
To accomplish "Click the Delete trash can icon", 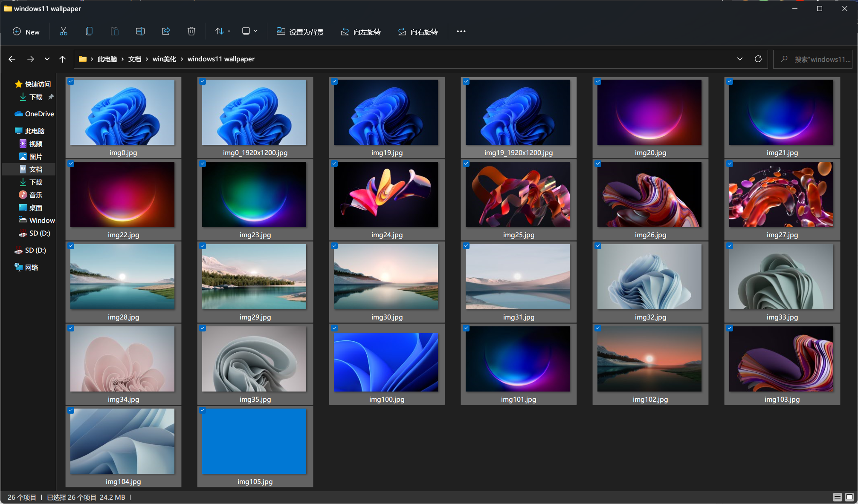I will point(191,32).
